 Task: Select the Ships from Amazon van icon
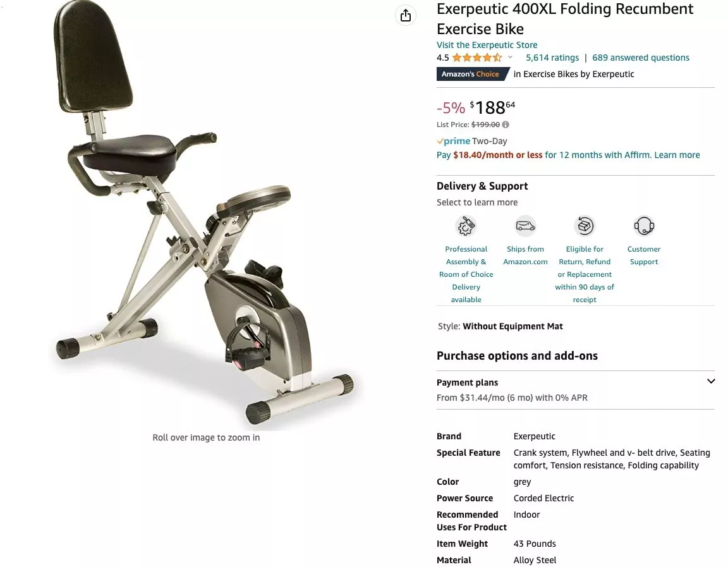point(525,226)
